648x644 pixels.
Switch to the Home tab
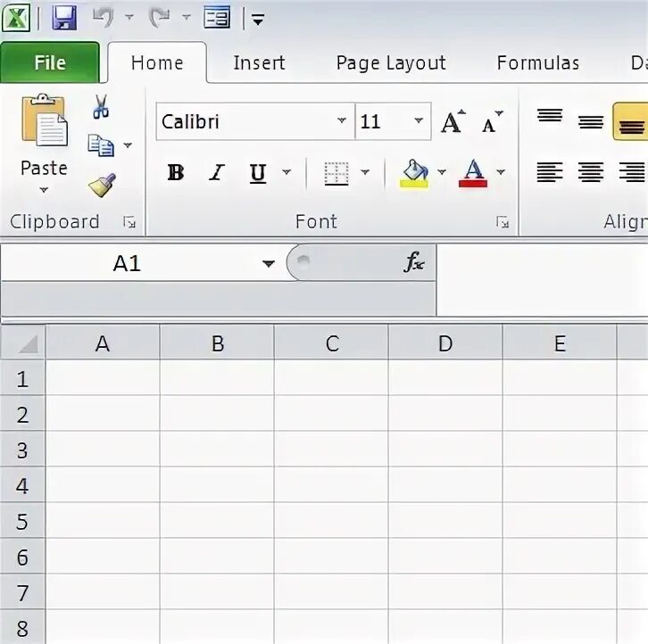coord(157,62)
